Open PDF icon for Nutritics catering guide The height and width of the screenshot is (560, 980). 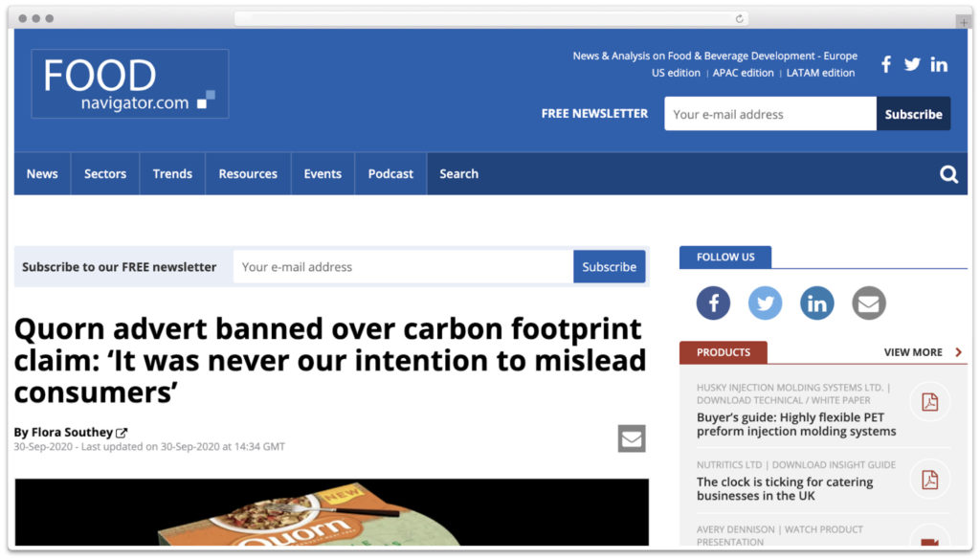pyautogui.click(x=930, y=480)
